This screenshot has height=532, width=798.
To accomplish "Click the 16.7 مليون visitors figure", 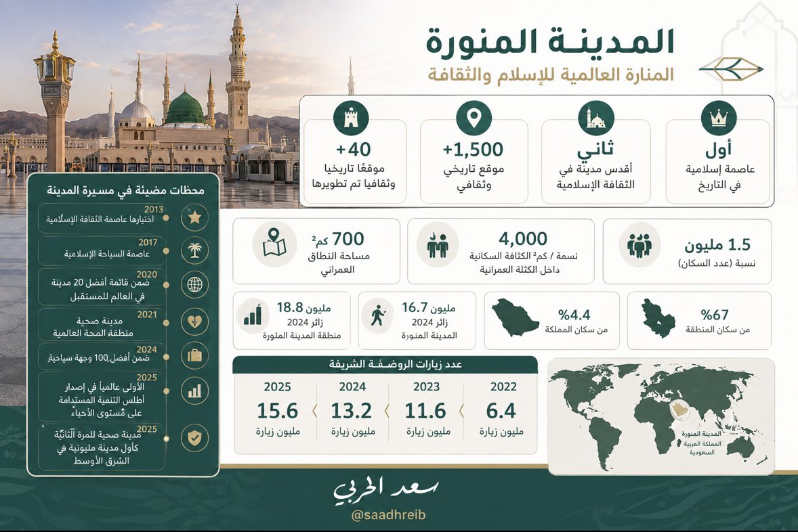I will pos(429,308).
